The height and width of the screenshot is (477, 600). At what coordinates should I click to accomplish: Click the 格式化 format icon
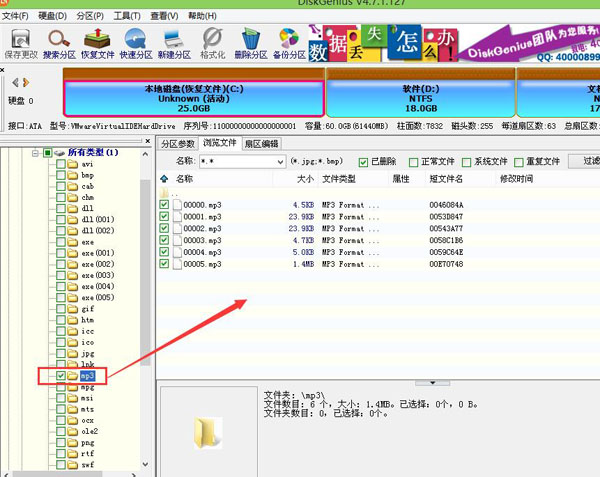click(x=213, y=44)
